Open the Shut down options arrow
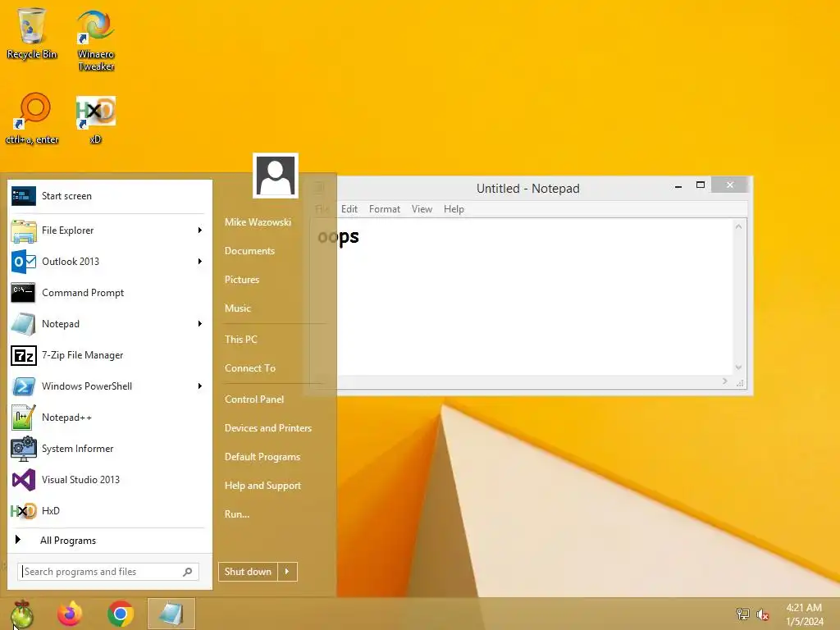The width and height of the screenshot is (840, 630). coord(287,572)
